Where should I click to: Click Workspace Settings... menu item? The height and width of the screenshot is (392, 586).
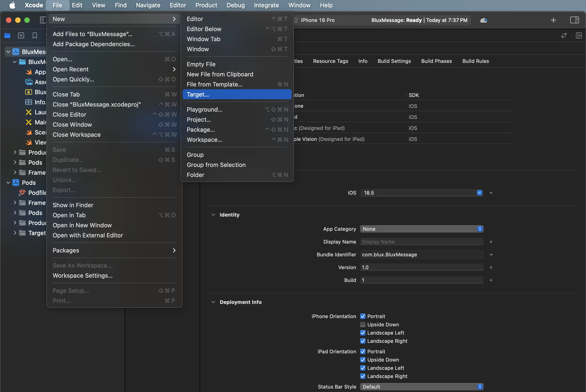tap(114, 276)
